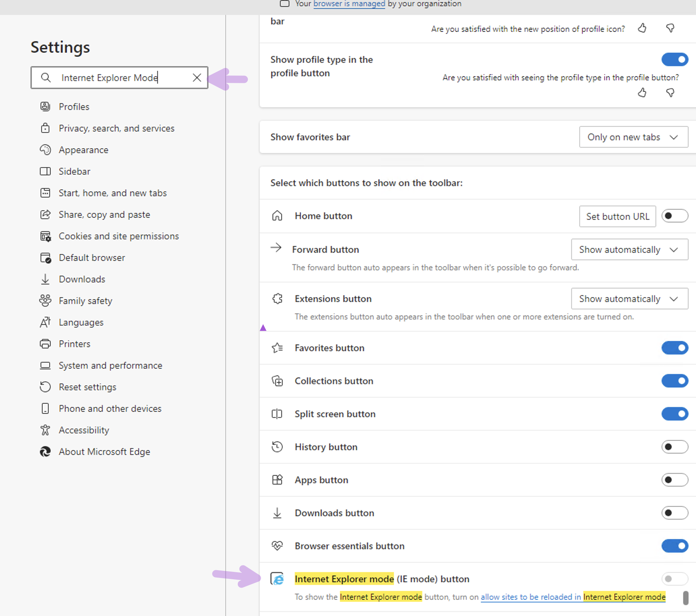Viewport: 696px width, 616px height.
Task: Click Select which buttons to show heading
Action: (367, 183)
